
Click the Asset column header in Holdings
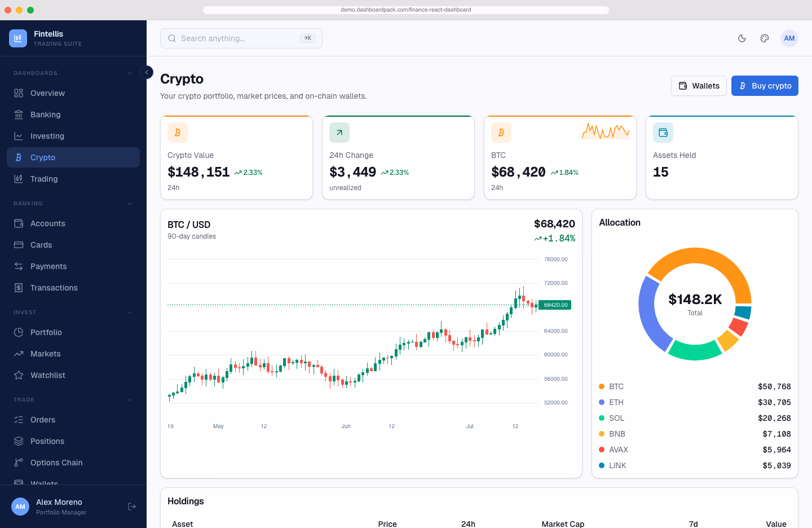[182, 524]
